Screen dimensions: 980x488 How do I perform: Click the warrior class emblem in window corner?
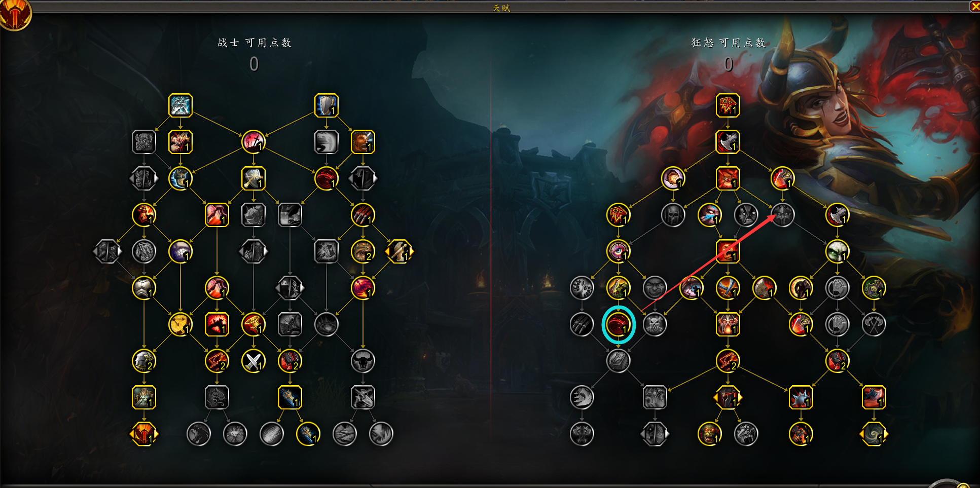[x=14, y=14]
